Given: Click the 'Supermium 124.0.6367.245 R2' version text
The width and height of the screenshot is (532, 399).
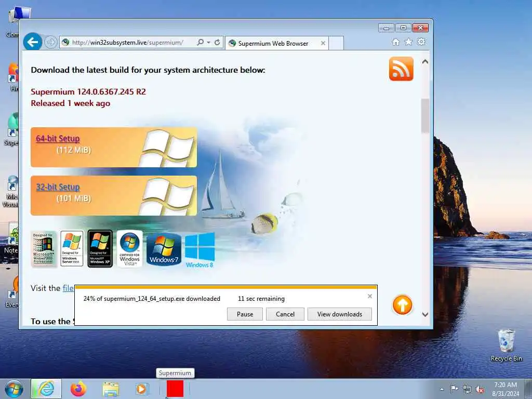Looking at the screenshot, I should [88, 91].
